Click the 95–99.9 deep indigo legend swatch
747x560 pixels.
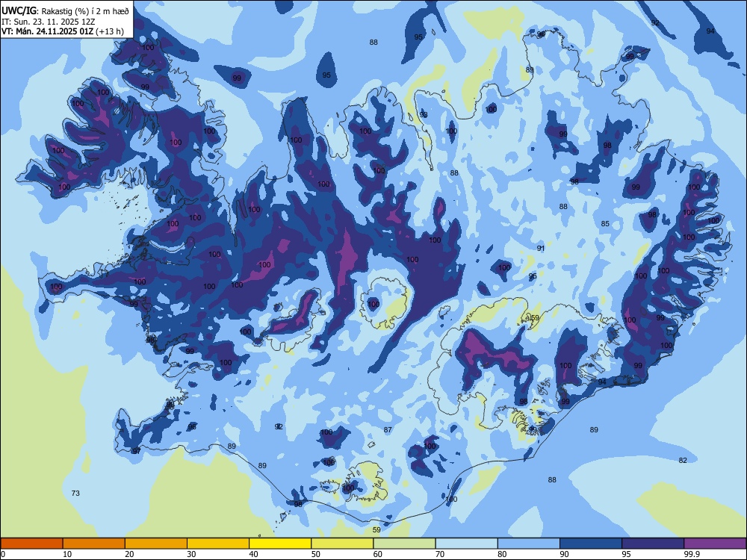click(653, 544)
